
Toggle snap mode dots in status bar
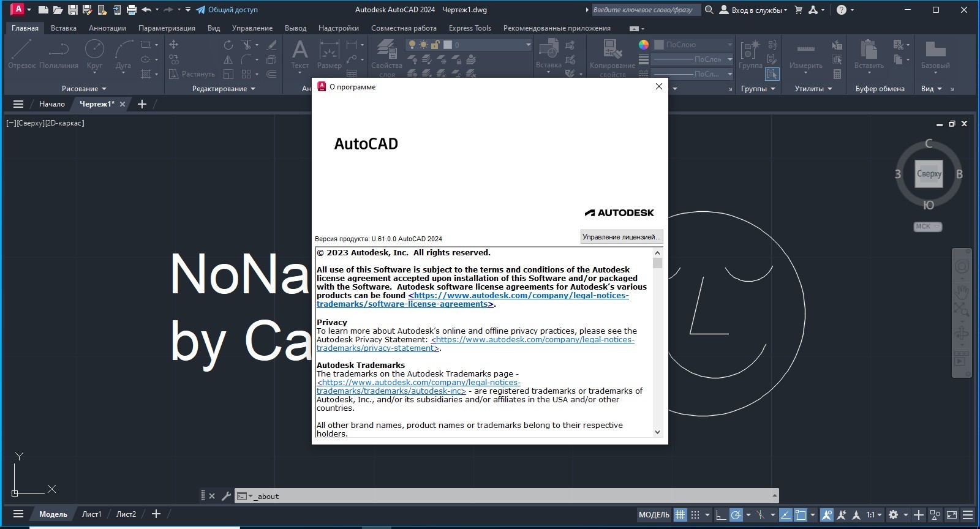click(x=695, y=515)
